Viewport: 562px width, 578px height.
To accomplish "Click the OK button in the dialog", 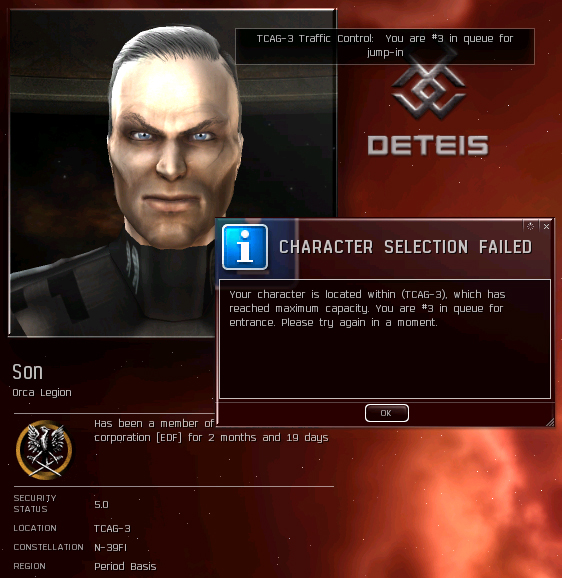I will 387,413.
